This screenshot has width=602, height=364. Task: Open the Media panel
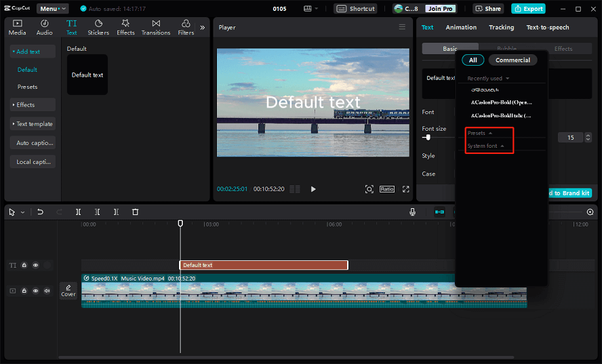click(x=17, y=28)
